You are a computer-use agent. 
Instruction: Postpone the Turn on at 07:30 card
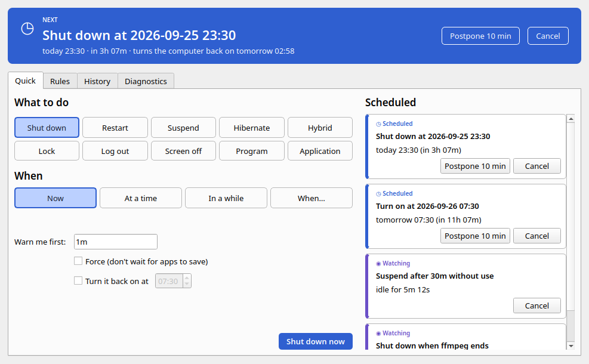[x=475, y=236]
